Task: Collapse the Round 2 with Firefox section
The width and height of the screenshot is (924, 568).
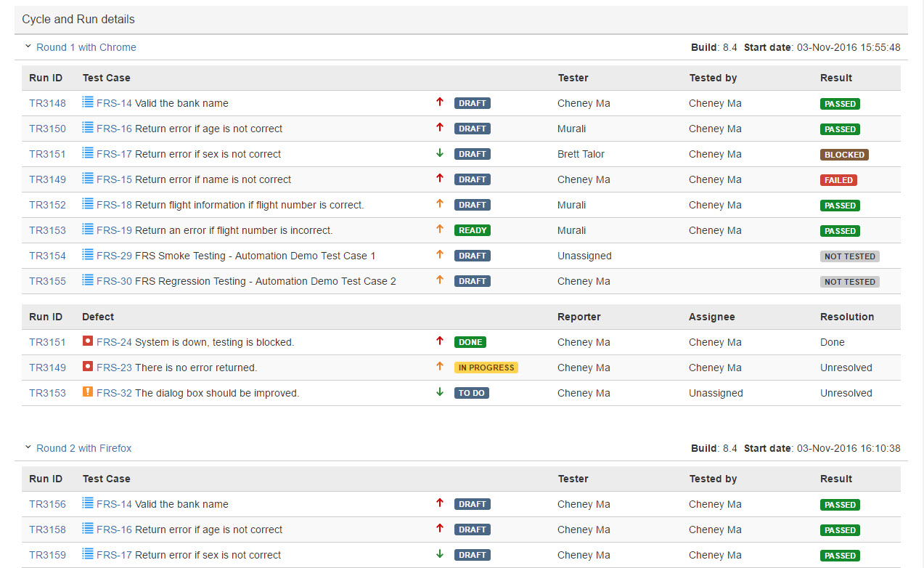Action: pos(28,447)
